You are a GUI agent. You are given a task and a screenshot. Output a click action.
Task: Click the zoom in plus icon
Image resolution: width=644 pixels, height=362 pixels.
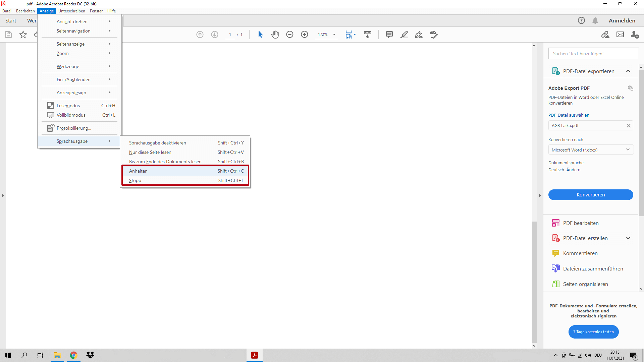(305, 35)
